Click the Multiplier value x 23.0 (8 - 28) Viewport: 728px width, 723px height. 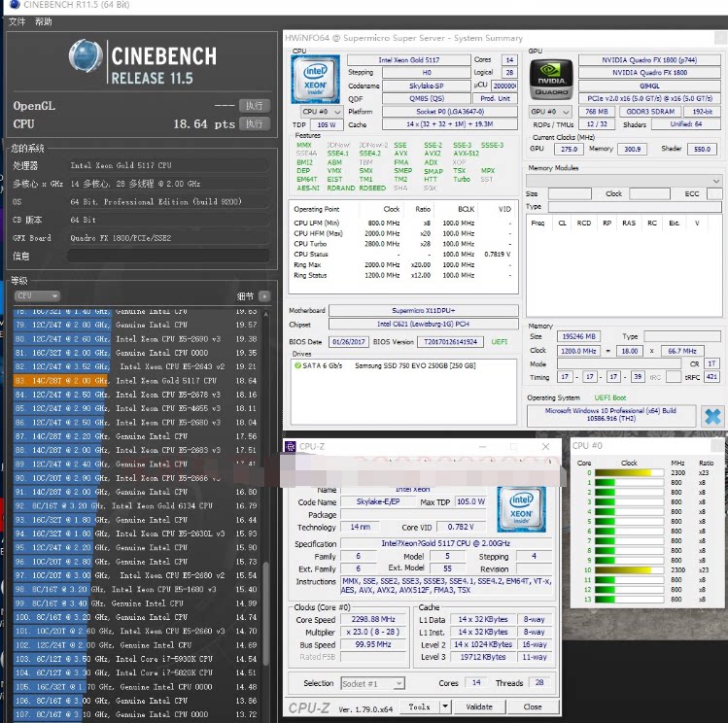(x=373, y=632)
